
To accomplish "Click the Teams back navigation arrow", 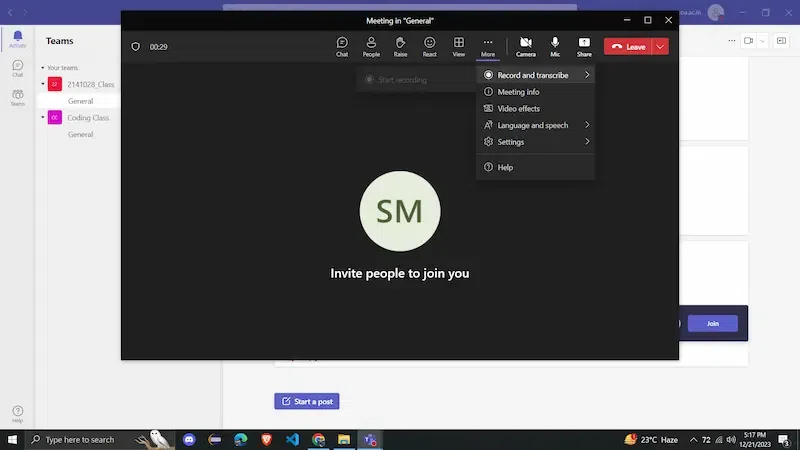I will pos(10,12).
